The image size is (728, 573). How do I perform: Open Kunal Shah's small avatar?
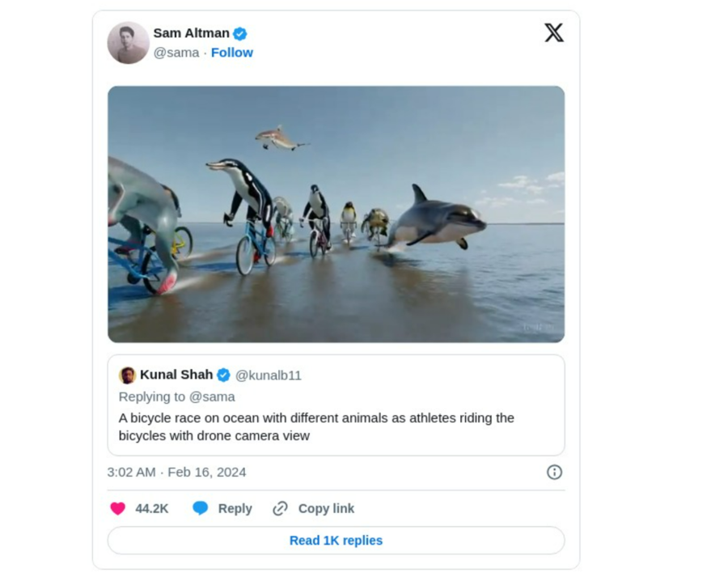(x=127, y=375)
